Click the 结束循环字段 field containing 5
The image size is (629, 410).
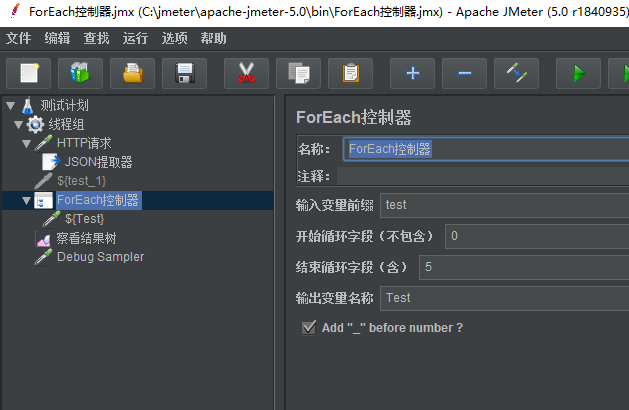[x=524, y=267]
